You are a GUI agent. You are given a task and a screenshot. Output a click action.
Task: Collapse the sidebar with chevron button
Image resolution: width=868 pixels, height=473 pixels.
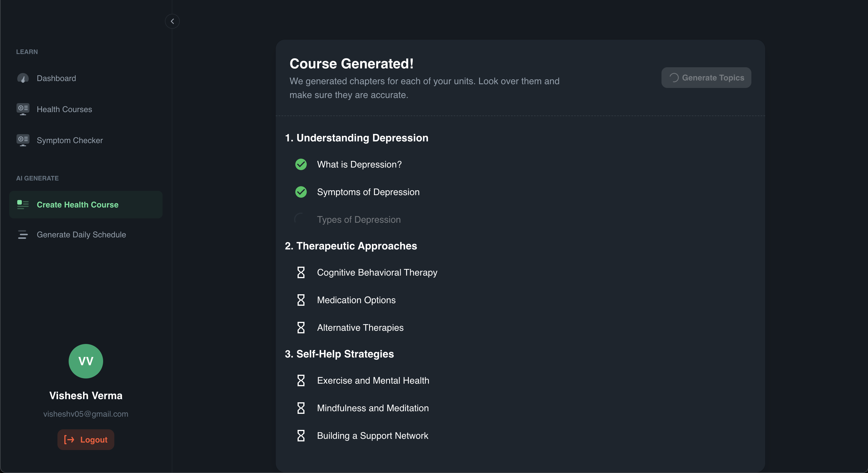pyautogui.click(x=172, y=21)
